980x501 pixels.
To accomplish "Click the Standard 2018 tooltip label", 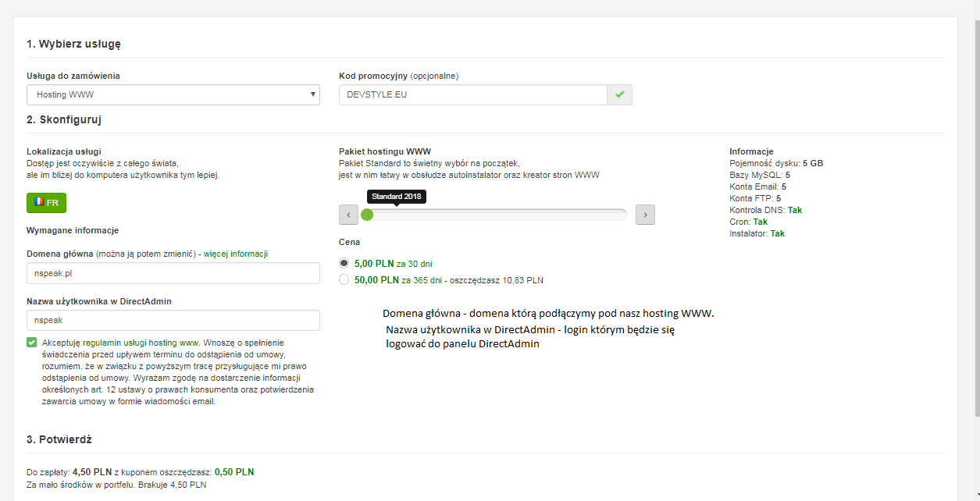I will pos(396,197).
